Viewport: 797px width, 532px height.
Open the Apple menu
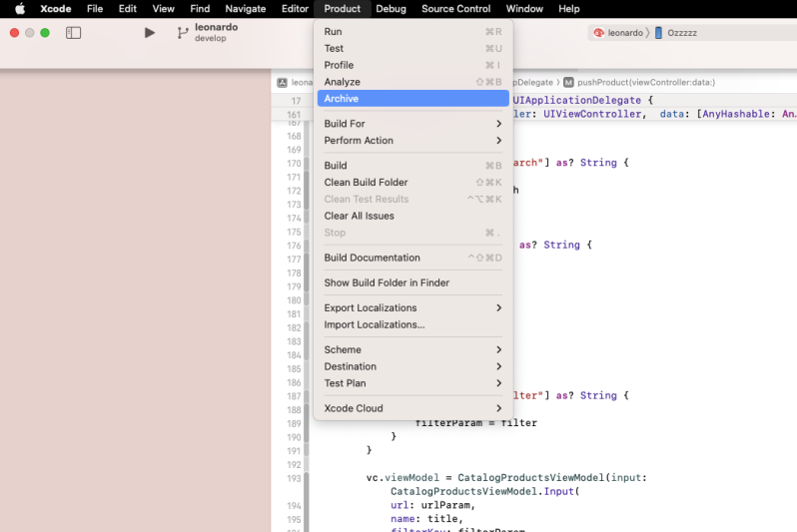(19, 9)
